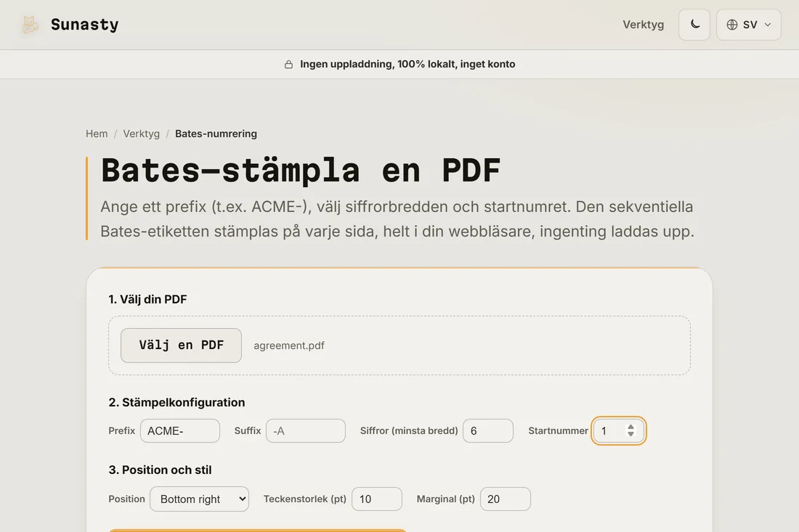Click the Startnummer number field
Screen dimensions: 799x532
(x=618, y=430)
